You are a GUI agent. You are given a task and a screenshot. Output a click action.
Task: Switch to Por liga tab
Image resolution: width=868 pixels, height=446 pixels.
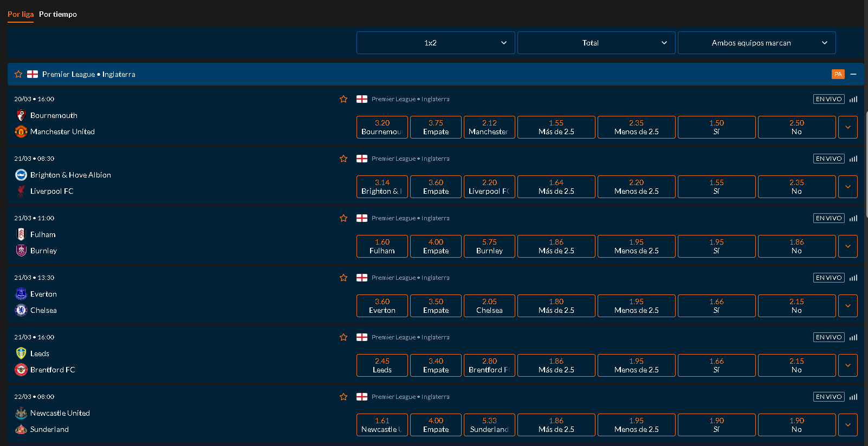pyautogui.click(x=21, y=14)
